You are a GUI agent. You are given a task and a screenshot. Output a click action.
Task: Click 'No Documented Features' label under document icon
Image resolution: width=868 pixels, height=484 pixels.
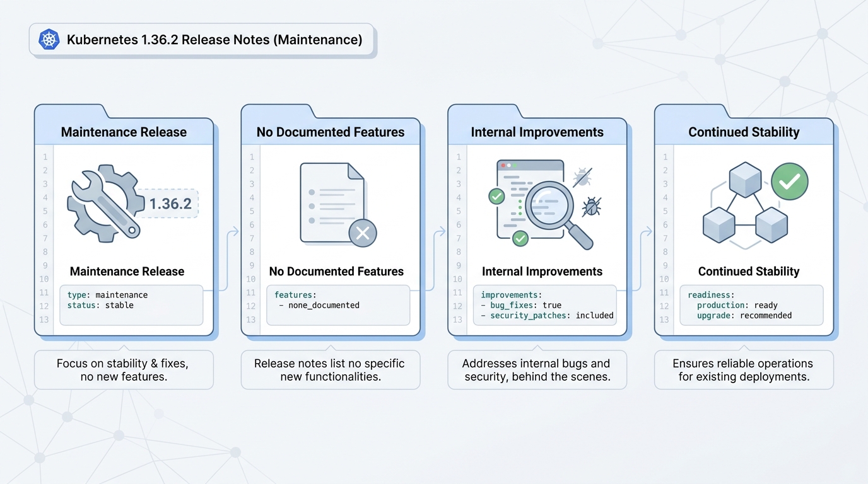coord(336,272)
